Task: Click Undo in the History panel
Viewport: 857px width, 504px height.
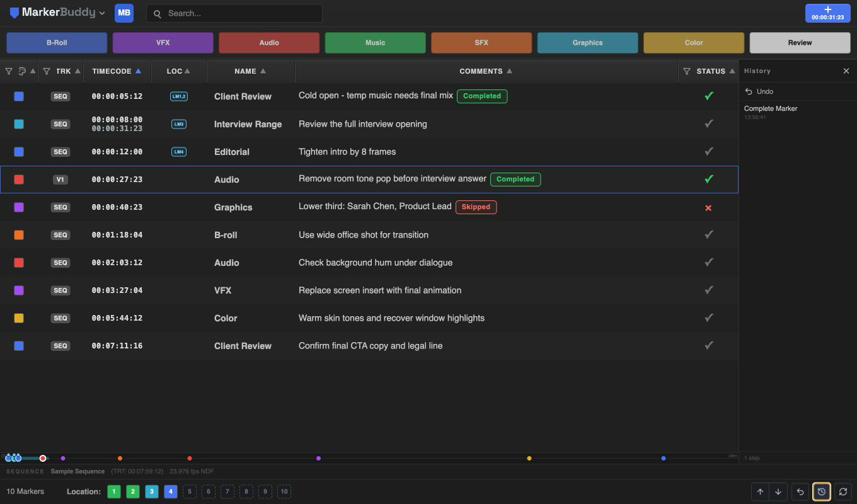Action: (759, 91)
